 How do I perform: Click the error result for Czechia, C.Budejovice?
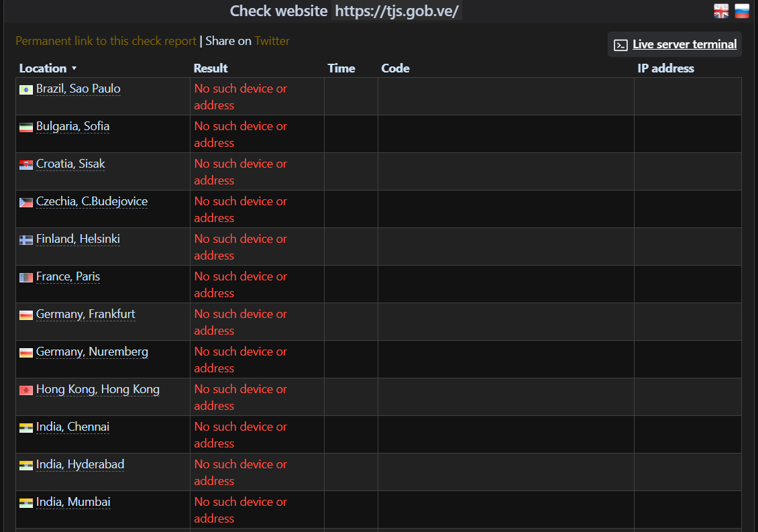pos(241,209)
